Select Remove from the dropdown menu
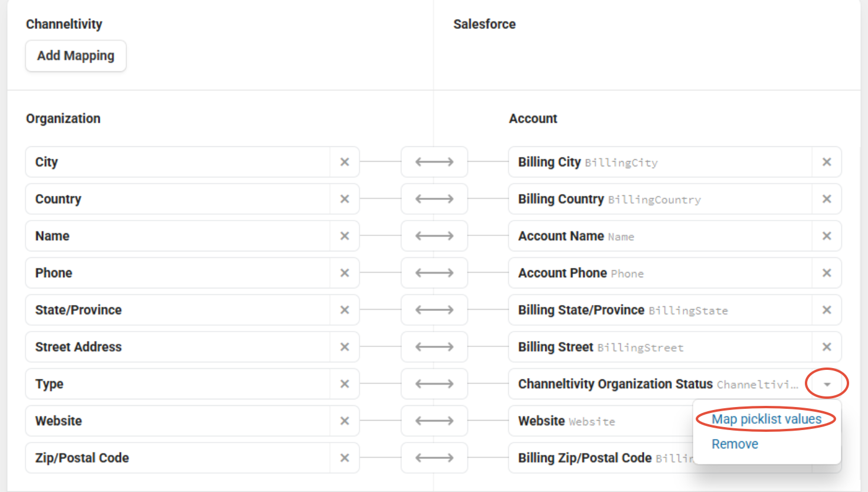 [x=735, y=444]
